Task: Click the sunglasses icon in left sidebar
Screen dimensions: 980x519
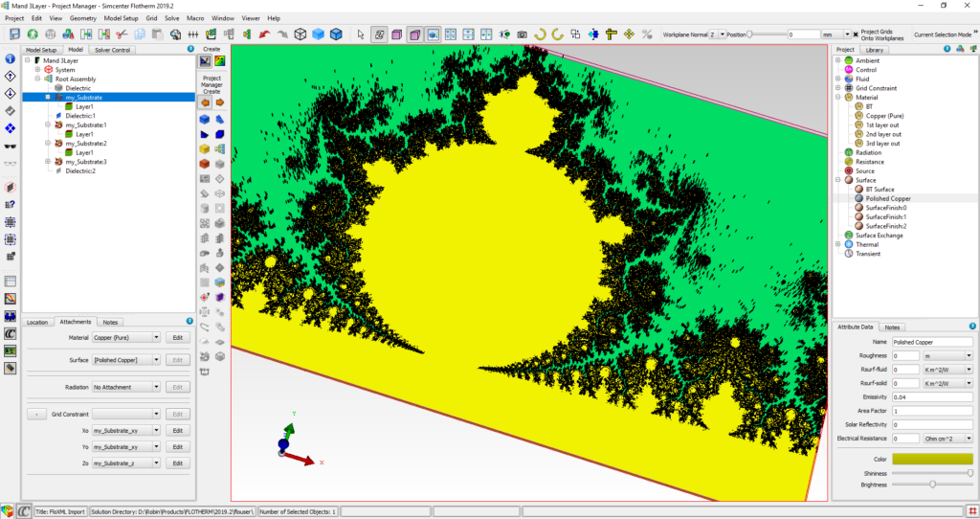Action: pos(11,147)
